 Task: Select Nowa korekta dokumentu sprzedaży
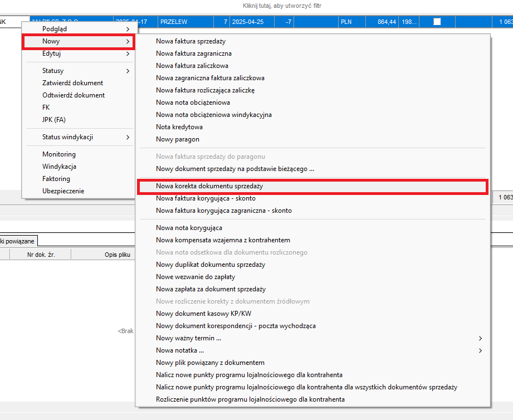209,187
